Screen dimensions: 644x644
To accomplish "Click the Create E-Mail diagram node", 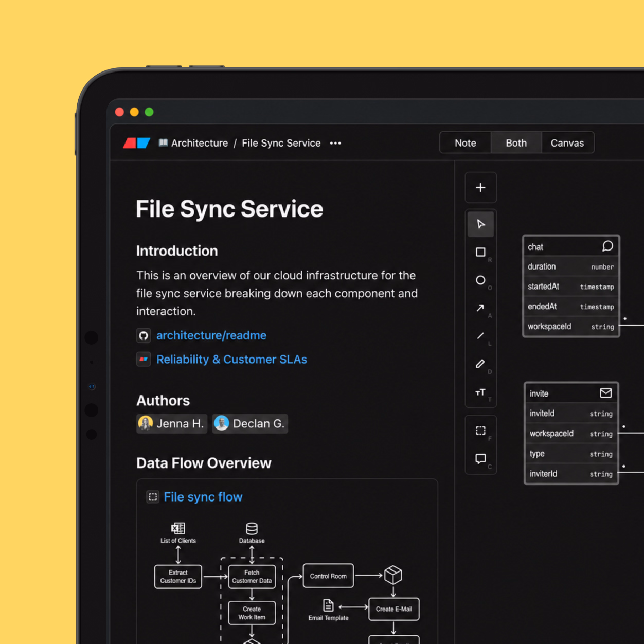I will (x=394, y=609).
